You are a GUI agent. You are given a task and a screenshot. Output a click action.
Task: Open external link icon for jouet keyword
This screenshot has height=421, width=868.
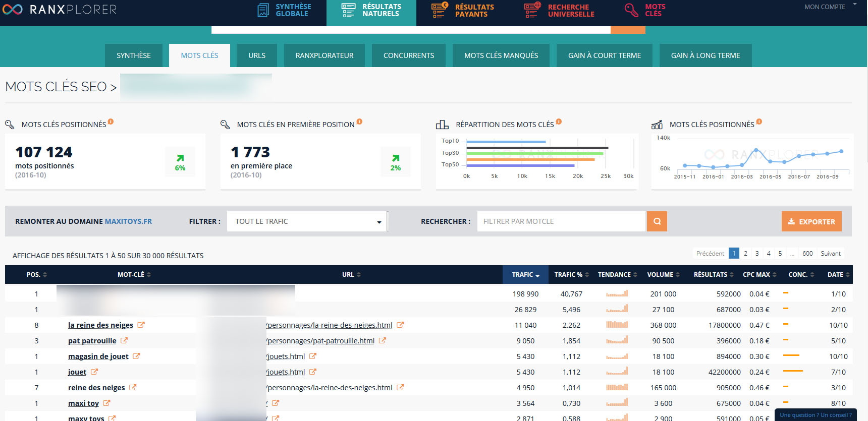94,372
